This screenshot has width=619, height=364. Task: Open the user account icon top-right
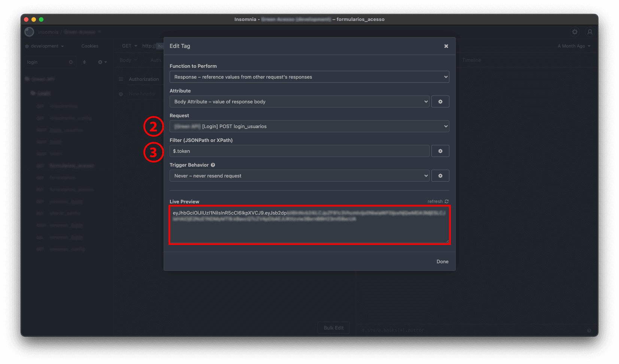pyautogui.click(x=590, y=32)
